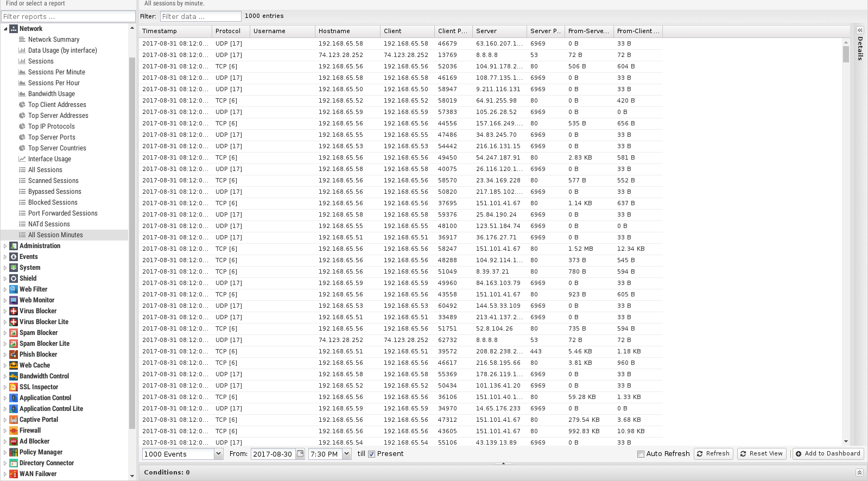Collapse the Network tree node

tap(5, 29)
